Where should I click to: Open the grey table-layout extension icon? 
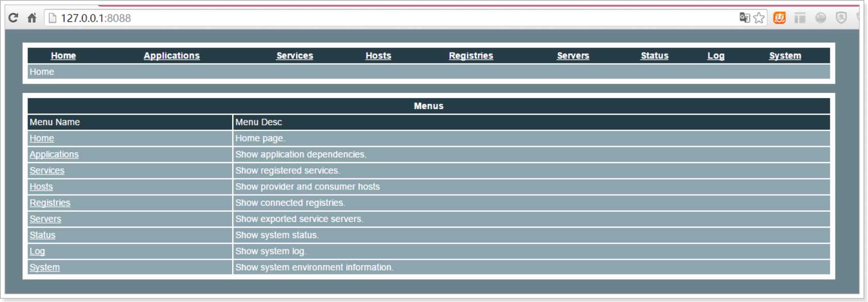(800, 18)
